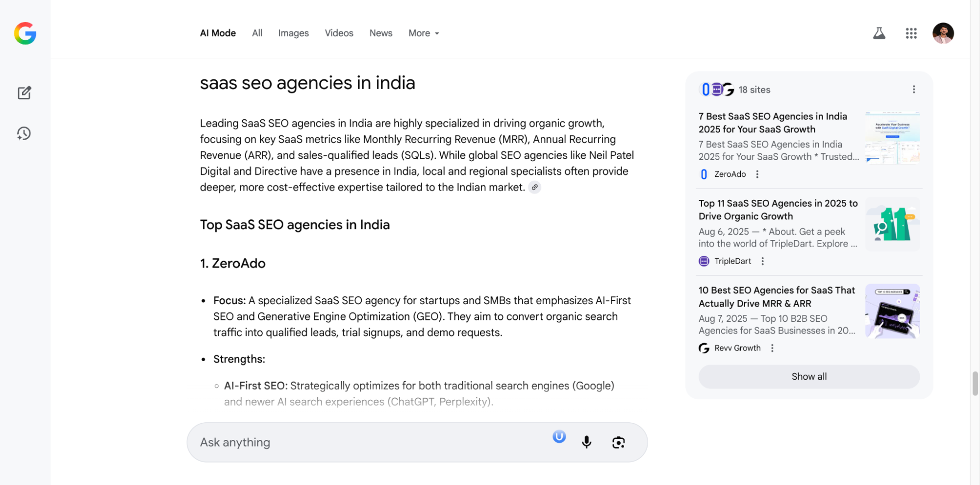Open your profile account avatar
Viewport: 980px width, 485px height.
click(x=943, y=33)
